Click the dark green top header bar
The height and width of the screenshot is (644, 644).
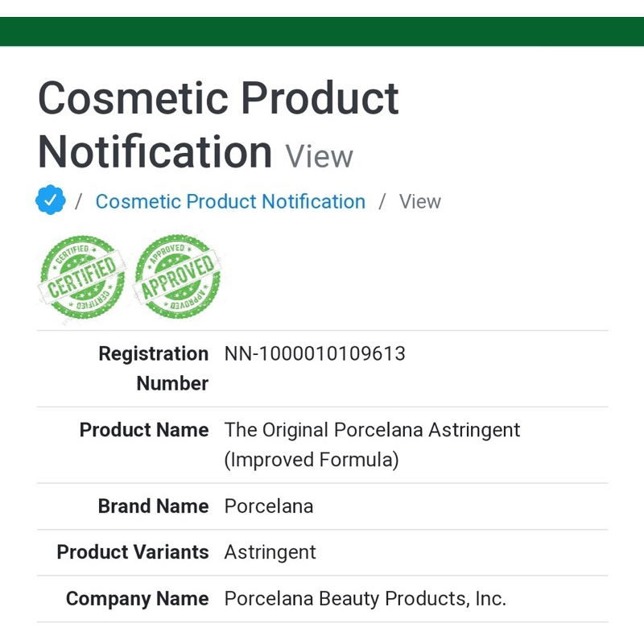322,31
